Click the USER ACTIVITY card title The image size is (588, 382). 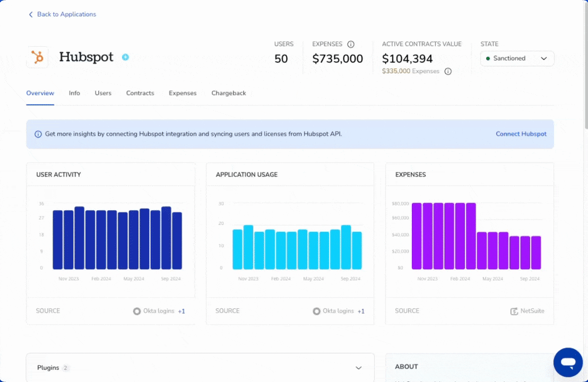point(58,175)
